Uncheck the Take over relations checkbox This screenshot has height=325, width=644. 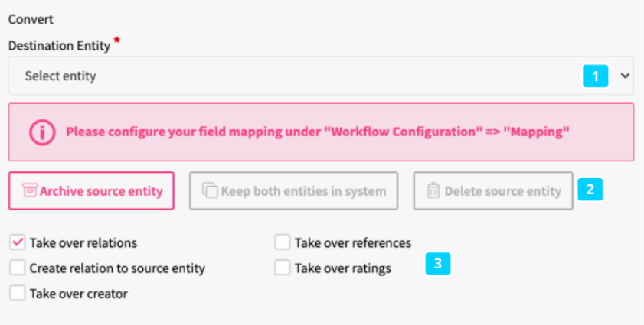pyautogui.click(x=18, y=243)
